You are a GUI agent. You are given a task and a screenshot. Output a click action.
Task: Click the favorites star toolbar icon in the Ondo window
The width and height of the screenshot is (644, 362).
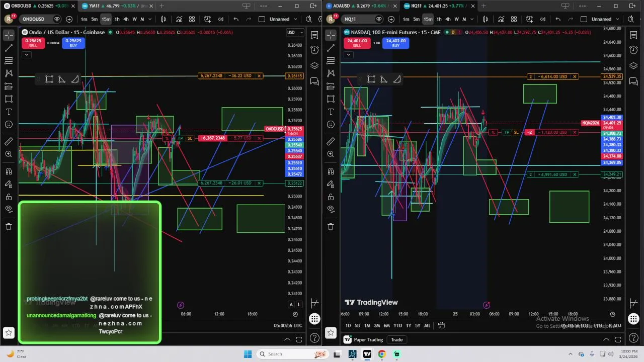(x=9, y=332)
